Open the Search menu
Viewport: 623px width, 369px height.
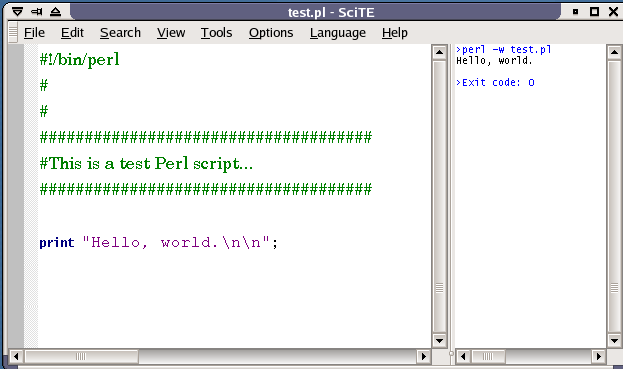[120, 33]
